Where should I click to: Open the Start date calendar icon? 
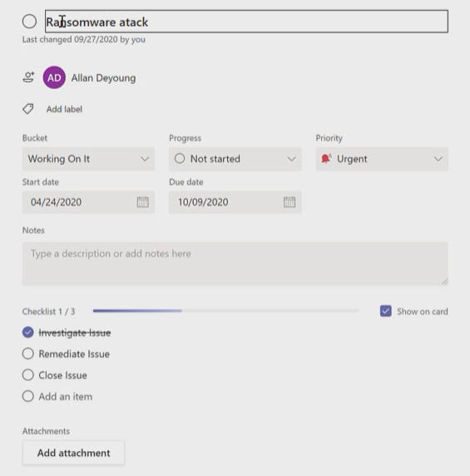[x=142, y=202]
